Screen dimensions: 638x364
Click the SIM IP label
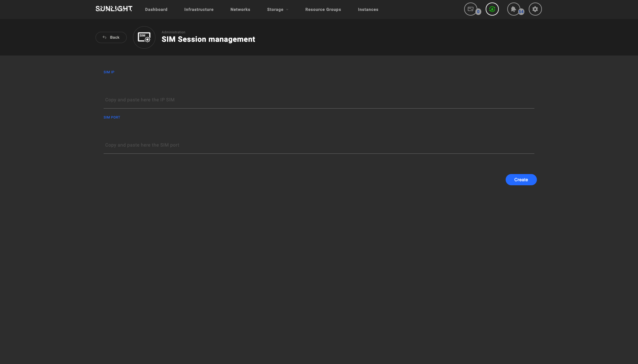pos(109,72)
